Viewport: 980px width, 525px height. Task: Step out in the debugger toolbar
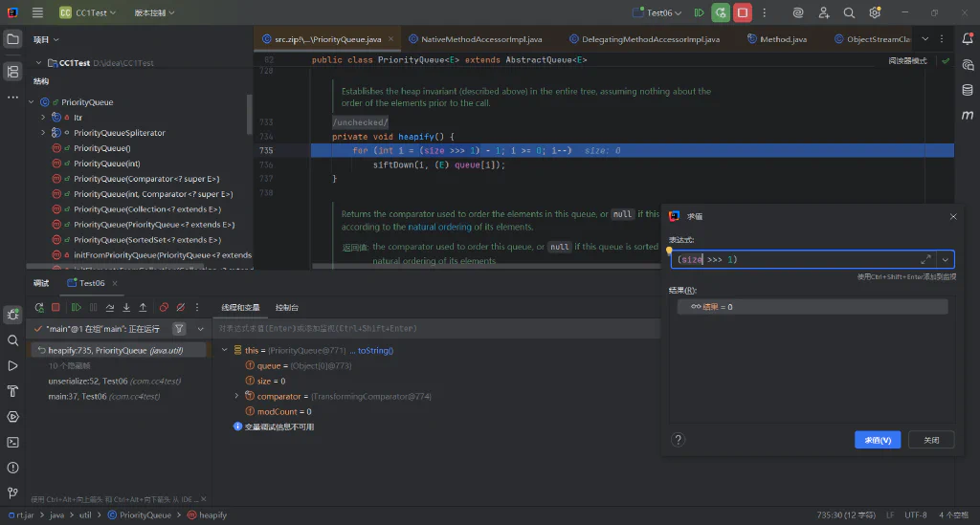143,307
